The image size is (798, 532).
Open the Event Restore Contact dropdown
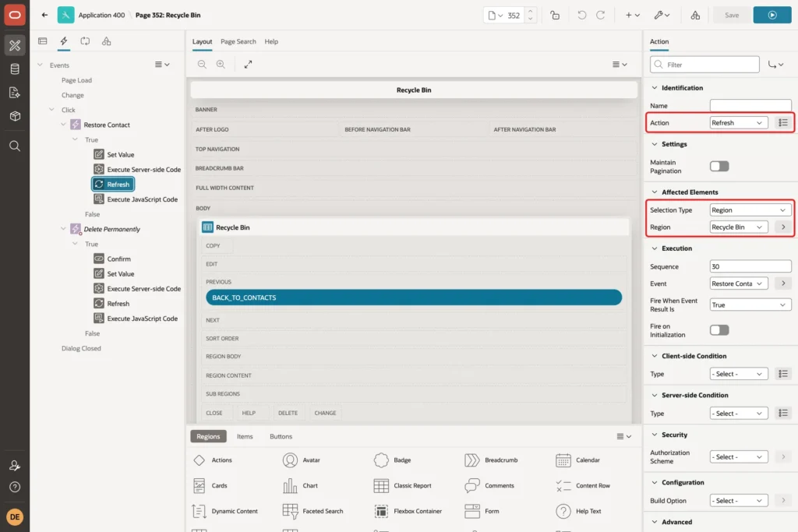(x=739, y=284)
